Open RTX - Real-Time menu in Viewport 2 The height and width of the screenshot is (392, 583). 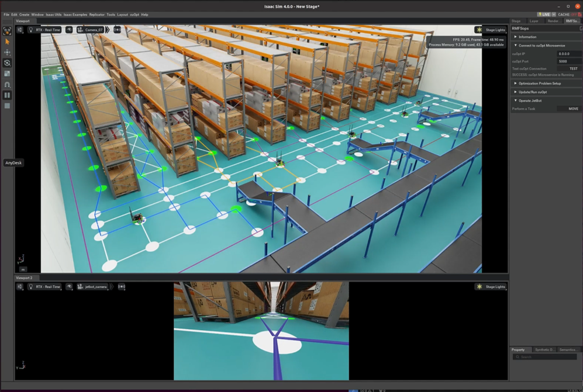click(x=44, y=286)
